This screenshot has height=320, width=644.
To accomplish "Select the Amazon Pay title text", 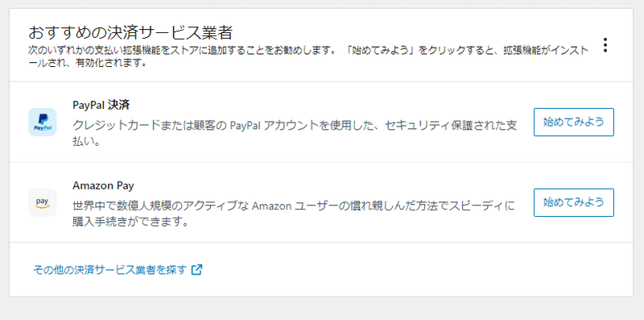I will pos(103,185).
